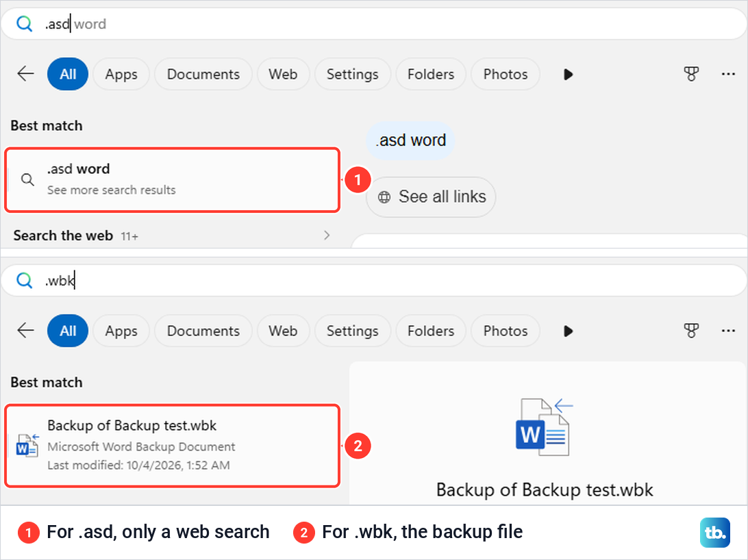Click the magnifier icon in the .asd word result

click(x=27, y=179)
